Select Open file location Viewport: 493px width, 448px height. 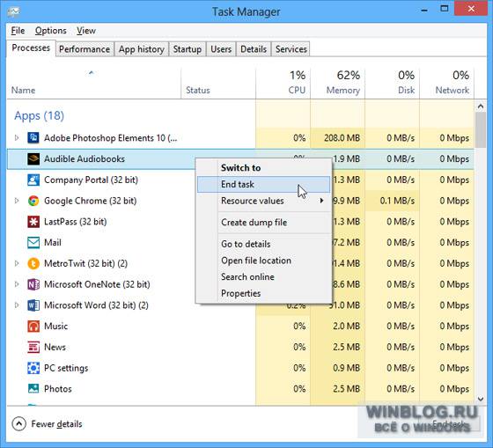click(x=264, y=261)
